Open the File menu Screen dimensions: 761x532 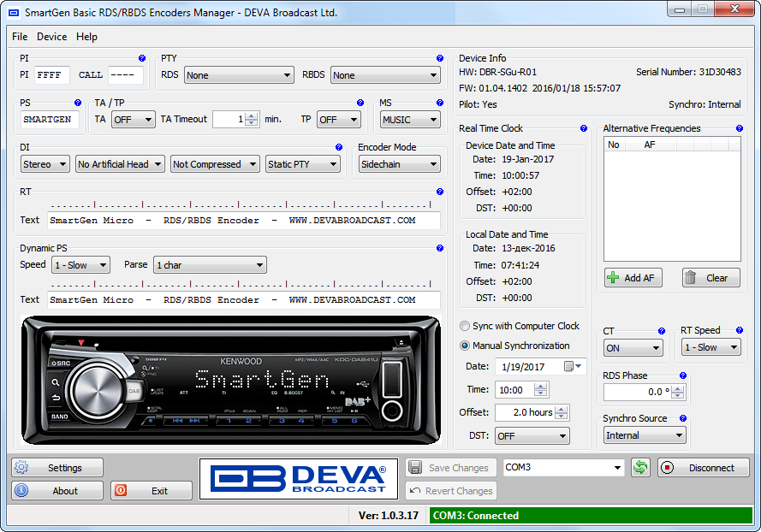pos(20,37)
